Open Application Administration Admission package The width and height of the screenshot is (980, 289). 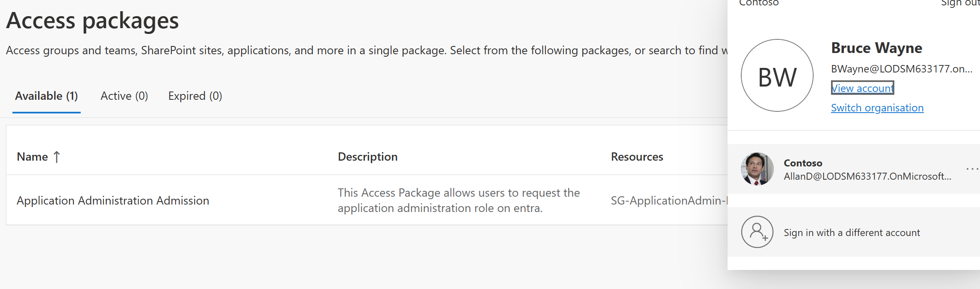click(113, 201)
